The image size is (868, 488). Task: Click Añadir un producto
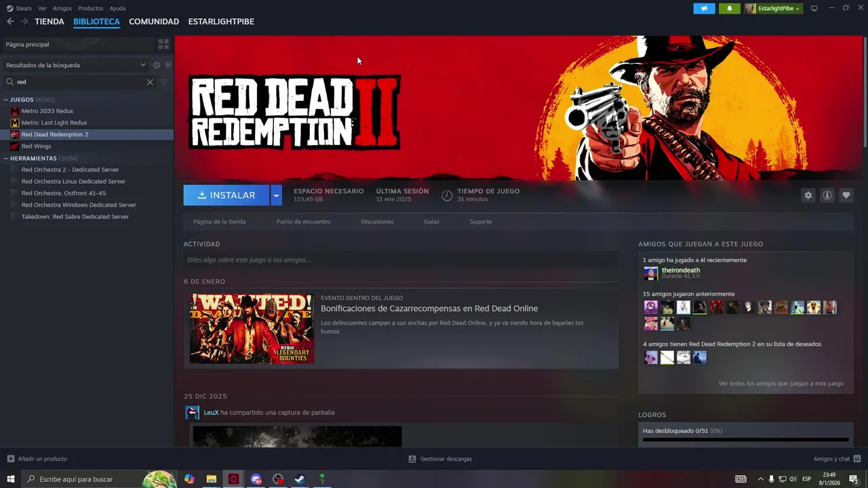[37, 459]
